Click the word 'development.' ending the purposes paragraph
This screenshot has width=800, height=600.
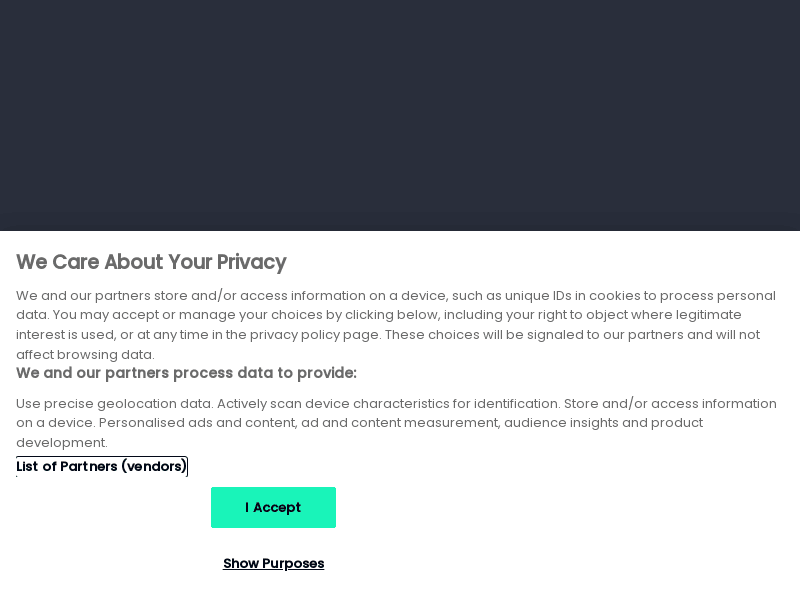(x=62, y=443)
